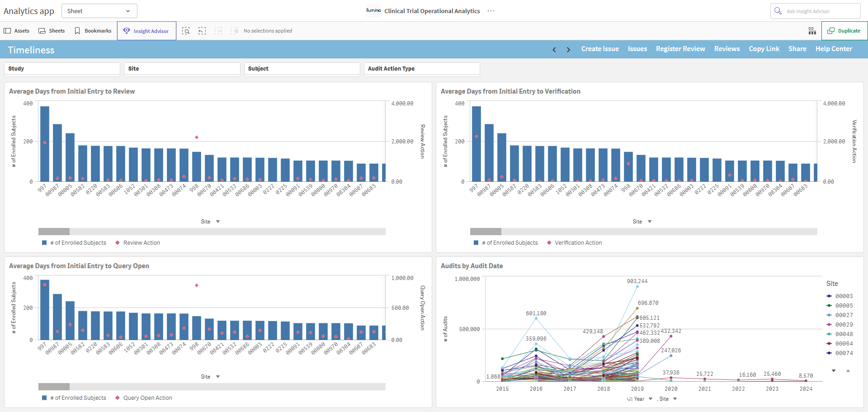Open the sheet grid view icon
The height and width of the screenshot is (412, 868).
pyautogui.click(x=812, y=31)
